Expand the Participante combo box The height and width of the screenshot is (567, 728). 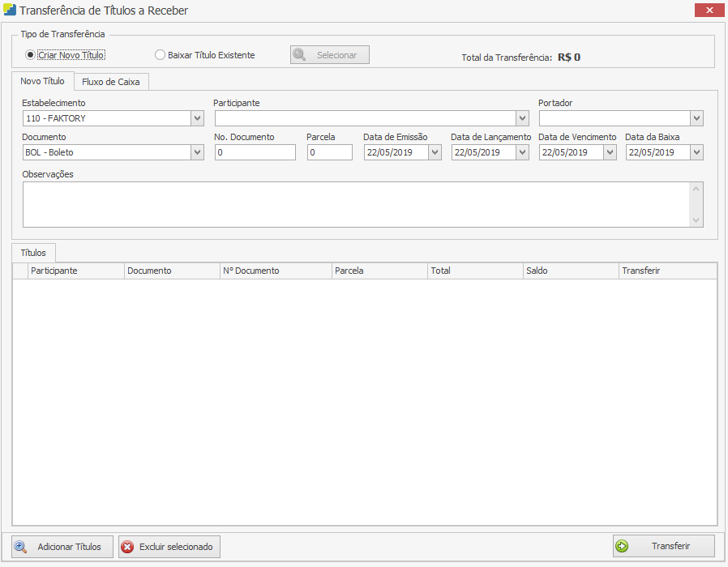point(521,118)
